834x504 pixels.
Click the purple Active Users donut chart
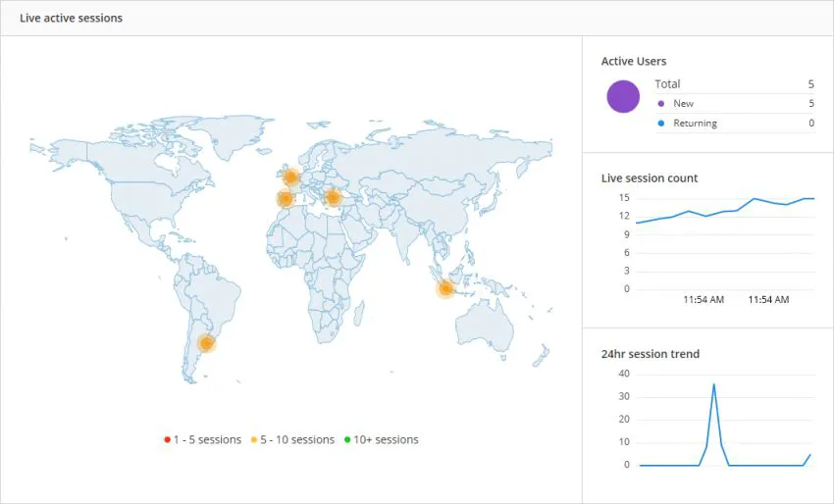pyautogui.click(x=623, y=97)
